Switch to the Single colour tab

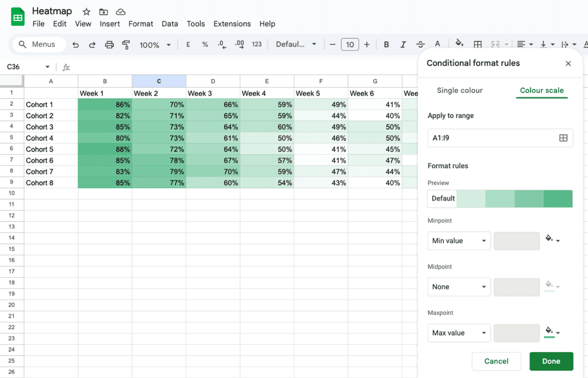pyautogui.click(x=459, y=90)
